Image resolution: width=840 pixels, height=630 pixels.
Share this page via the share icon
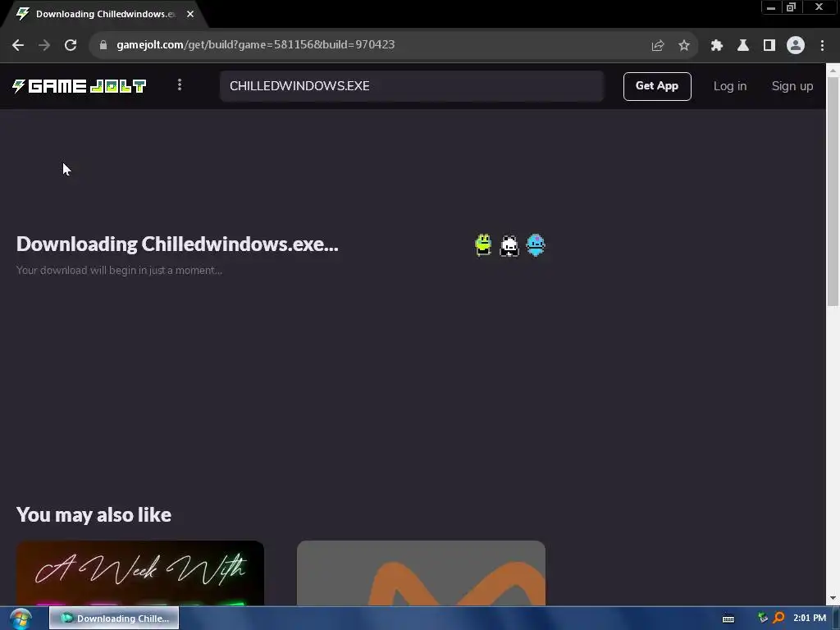coord(658,46)
